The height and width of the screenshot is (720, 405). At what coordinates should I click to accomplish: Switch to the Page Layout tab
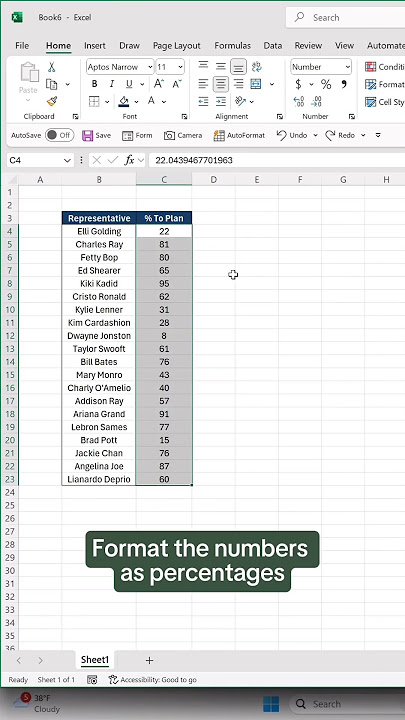coord(177,45)
